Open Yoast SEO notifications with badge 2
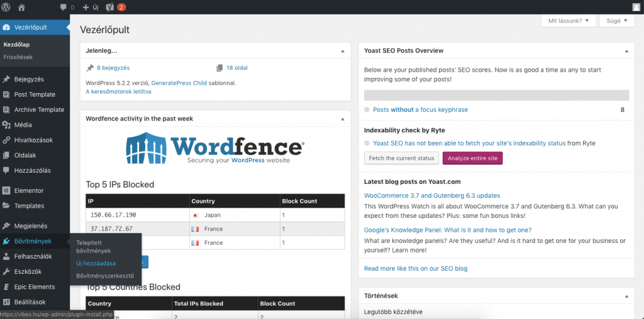 click(116, 7)
